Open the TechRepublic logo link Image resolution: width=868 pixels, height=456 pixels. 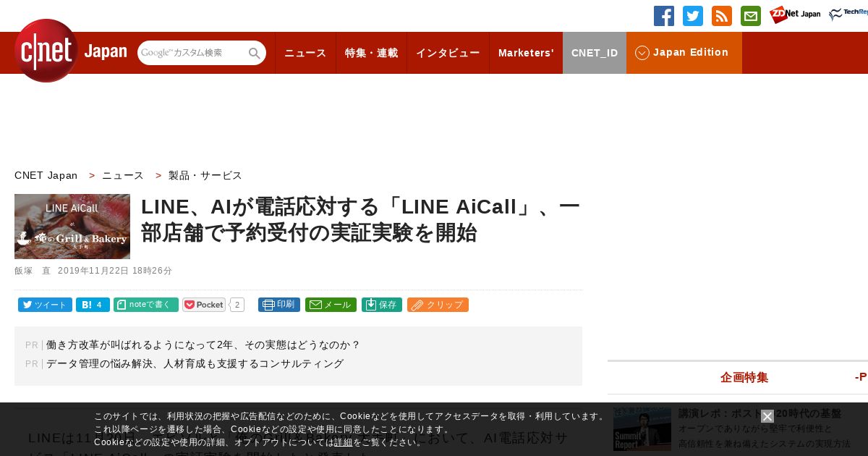(x=848, y=14)
